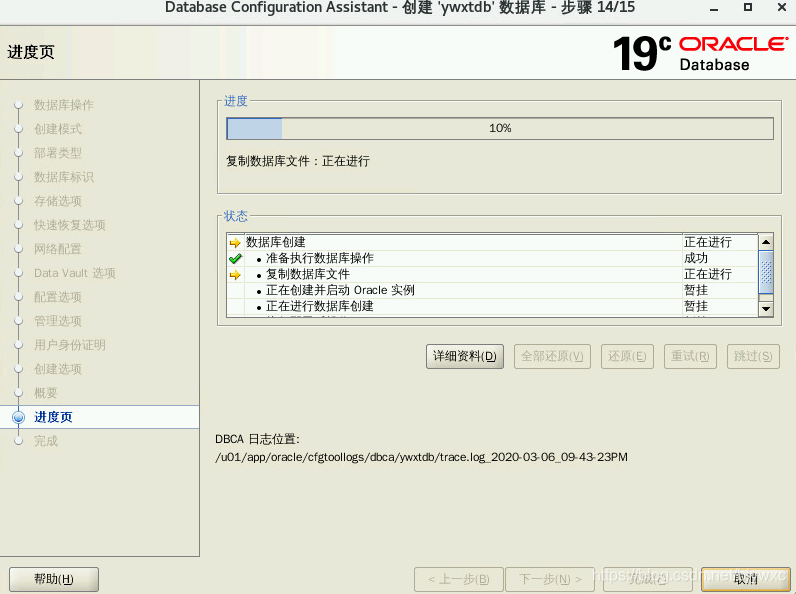The width and height of the screenshot is (796, 594).
Task: Click the Oracle 19c Database logo
Action: 700,53
